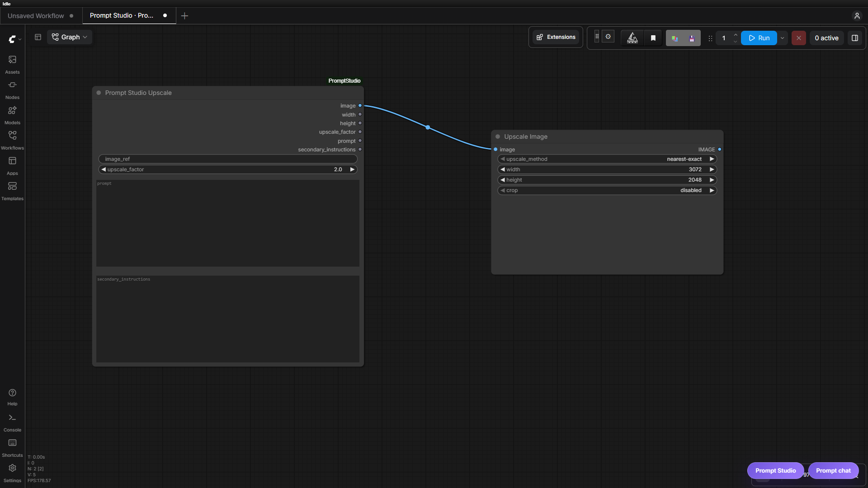Viewport: 868px width, 488px height.
Task: Click the 0 active queue button
Action: click(826, 38)
